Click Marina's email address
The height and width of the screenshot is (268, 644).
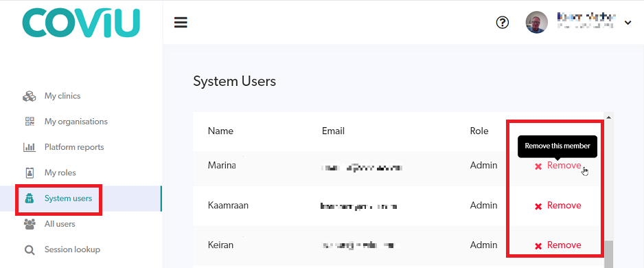(x=362, y=168)
